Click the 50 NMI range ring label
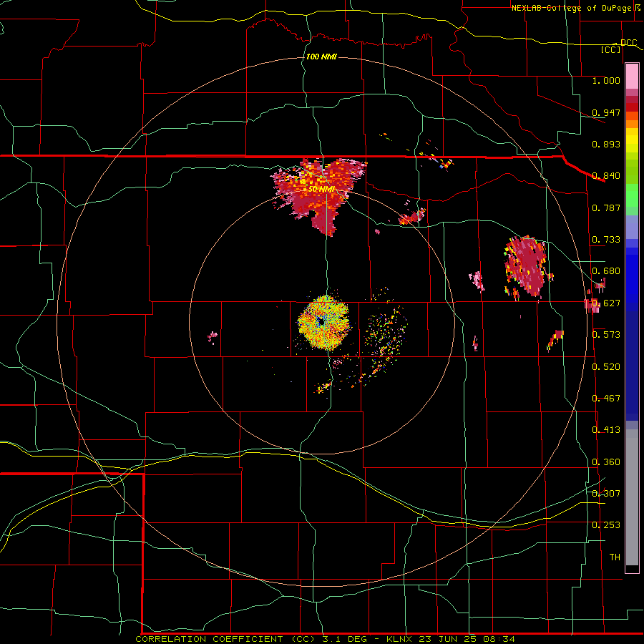Image resolution: width=644 pixels, height=644 pixels. tap(321, 190)
